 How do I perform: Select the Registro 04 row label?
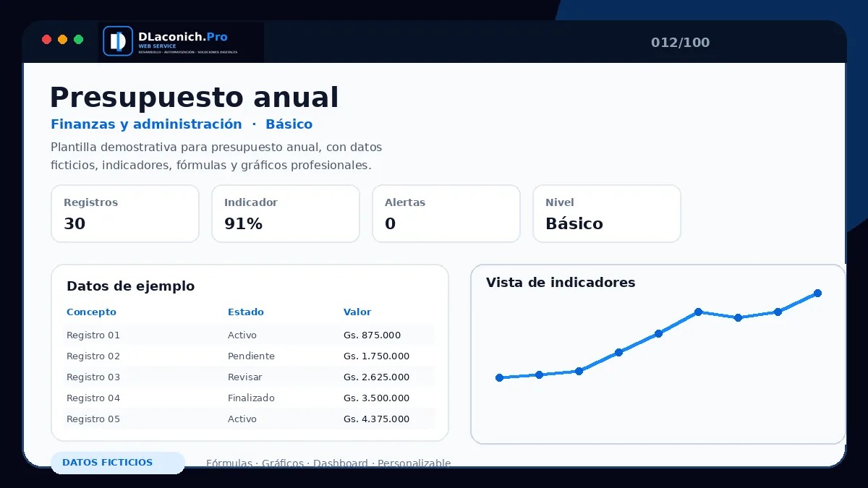tap(93, 398)
